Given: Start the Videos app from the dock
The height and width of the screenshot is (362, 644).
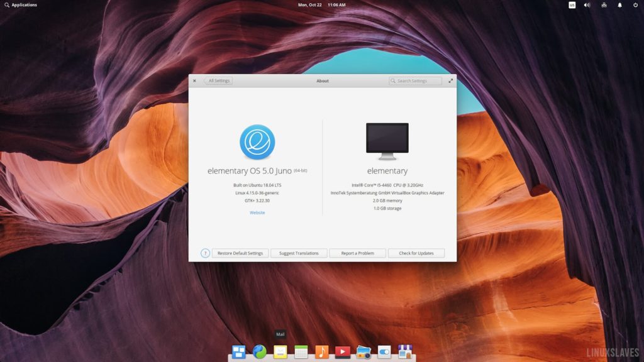Looking at the screenshot, I should pos(343,351).
